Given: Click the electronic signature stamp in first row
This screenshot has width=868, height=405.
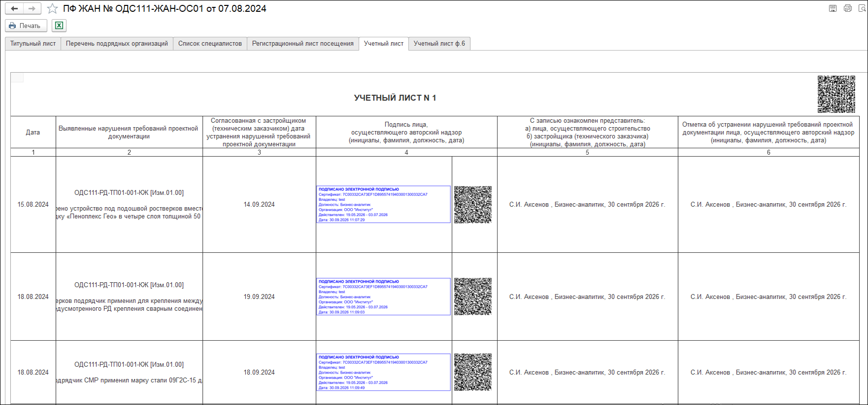Looking at the screenshot, I should [x=384, y=205].
